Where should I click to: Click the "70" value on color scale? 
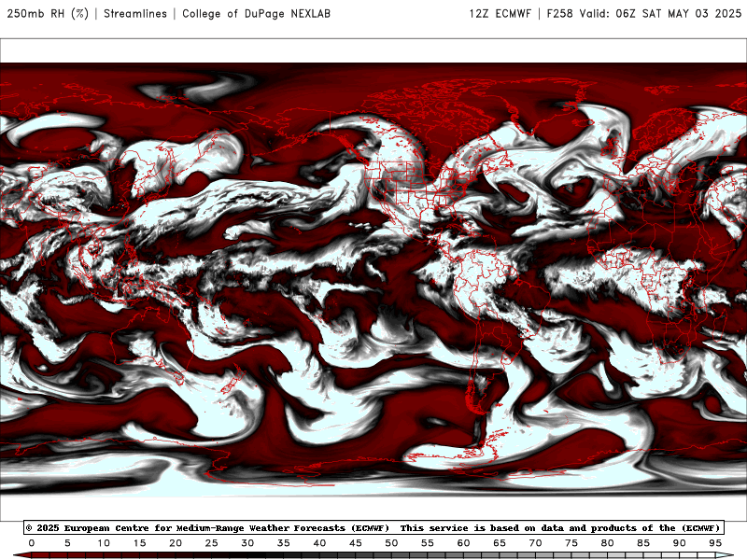tap(535, 543)
